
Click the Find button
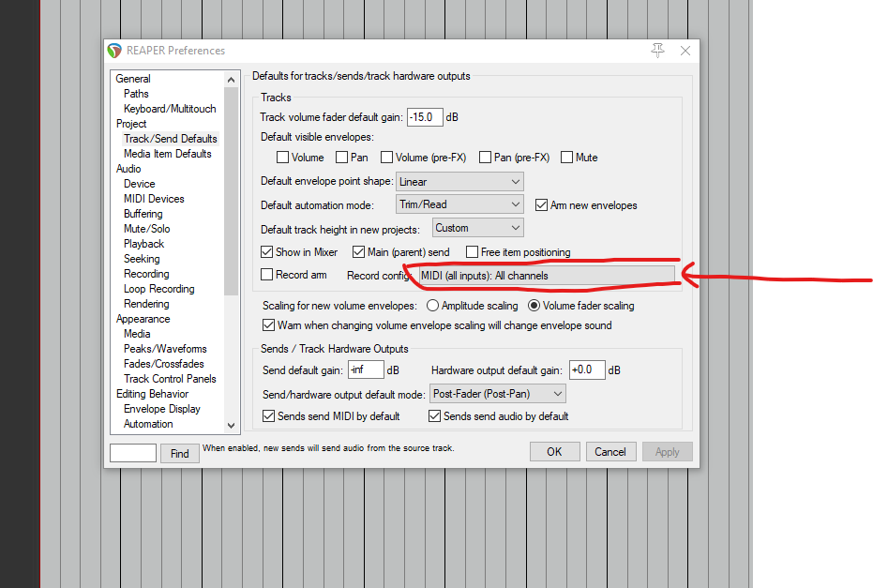[x=180, y=453]
